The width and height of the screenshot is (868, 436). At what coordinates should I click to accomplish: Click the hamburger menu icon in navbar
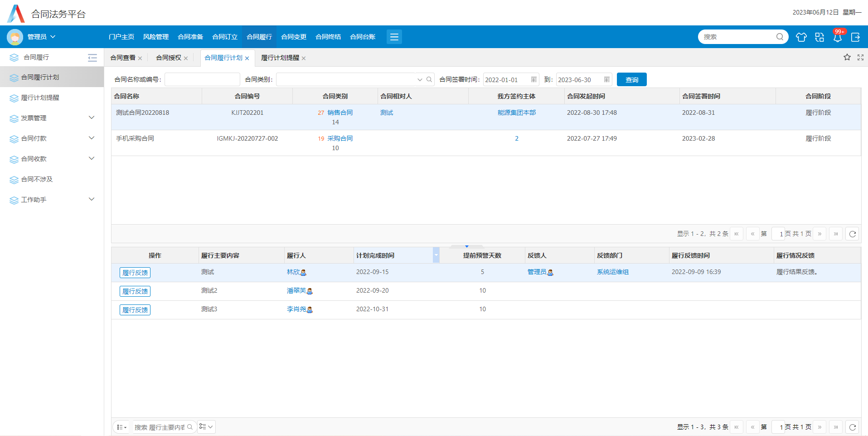point(394,37)
